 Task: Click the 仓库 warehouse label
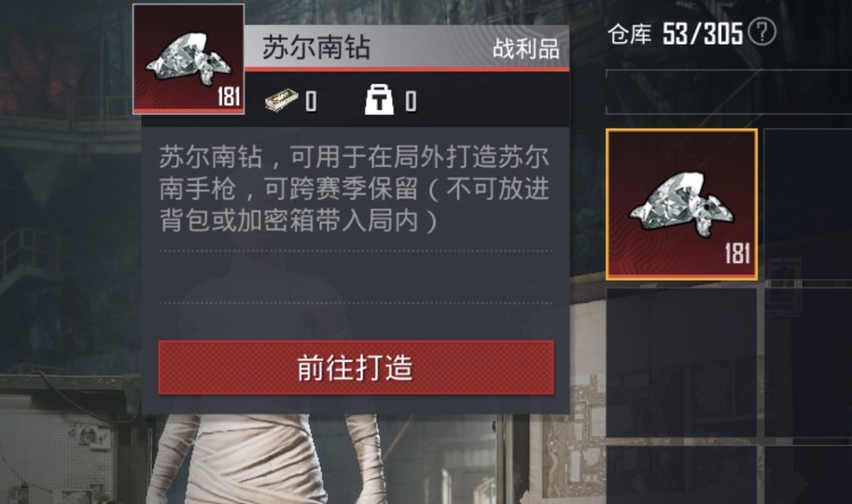629,35
